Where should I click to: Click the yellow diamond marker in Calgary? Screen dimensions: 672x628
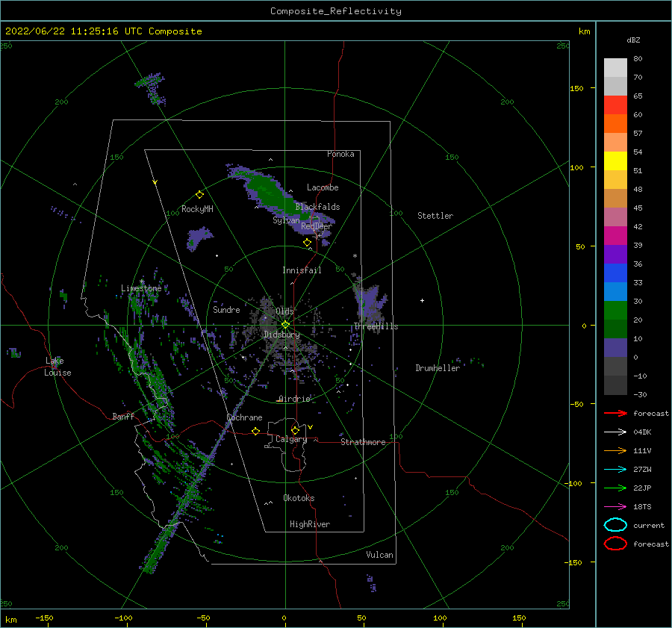point(295,430)
